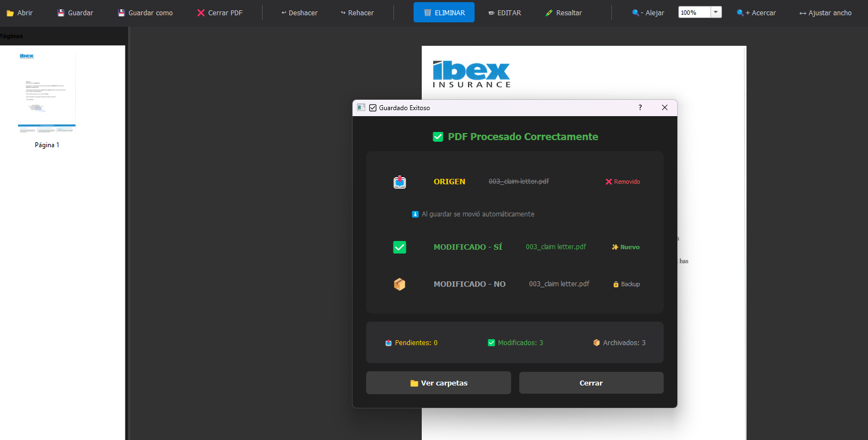The width and height of the screenshot is (868, 440).
Task: Select the Resaltar highlighter tool
Action: pos(563,13)
